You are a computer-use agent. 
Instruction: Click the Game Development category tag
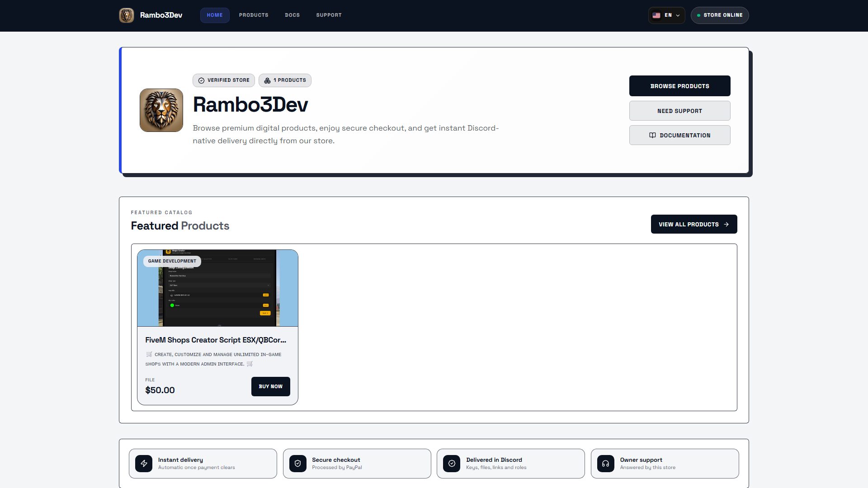point(172,261)
